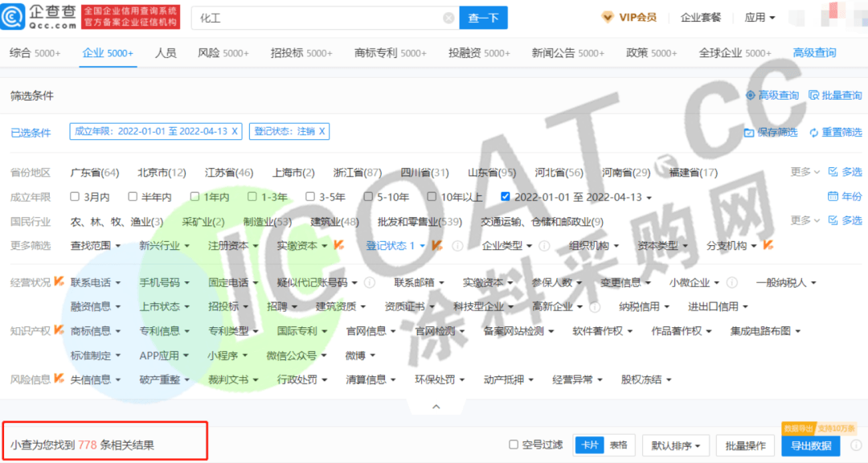Click the 重置筛选 refresh icon

coord(813,133)
